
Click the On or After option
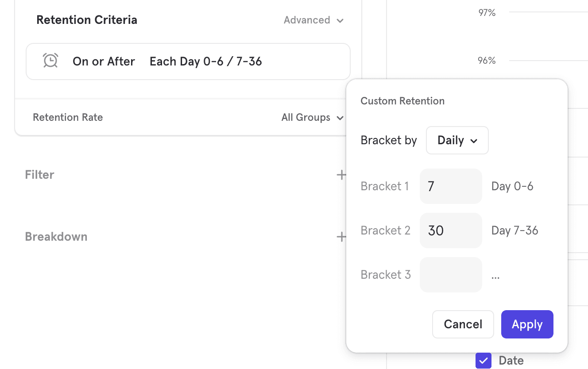104,61
